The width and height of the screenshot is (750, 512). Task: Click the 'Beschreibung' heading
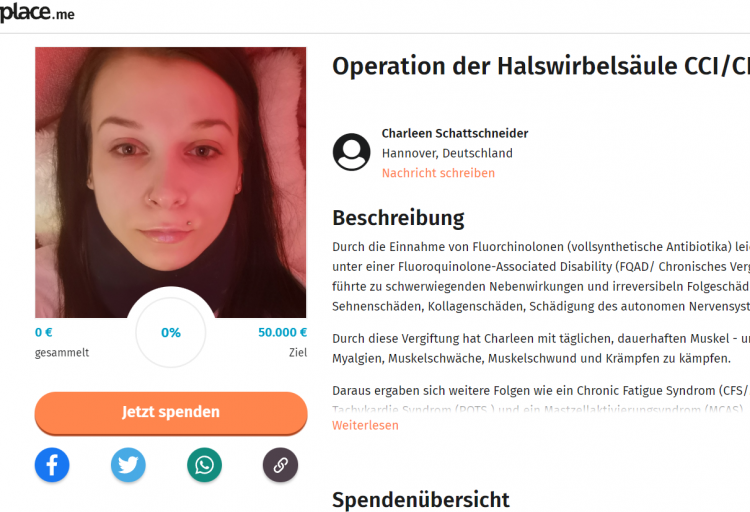point(398,218)
